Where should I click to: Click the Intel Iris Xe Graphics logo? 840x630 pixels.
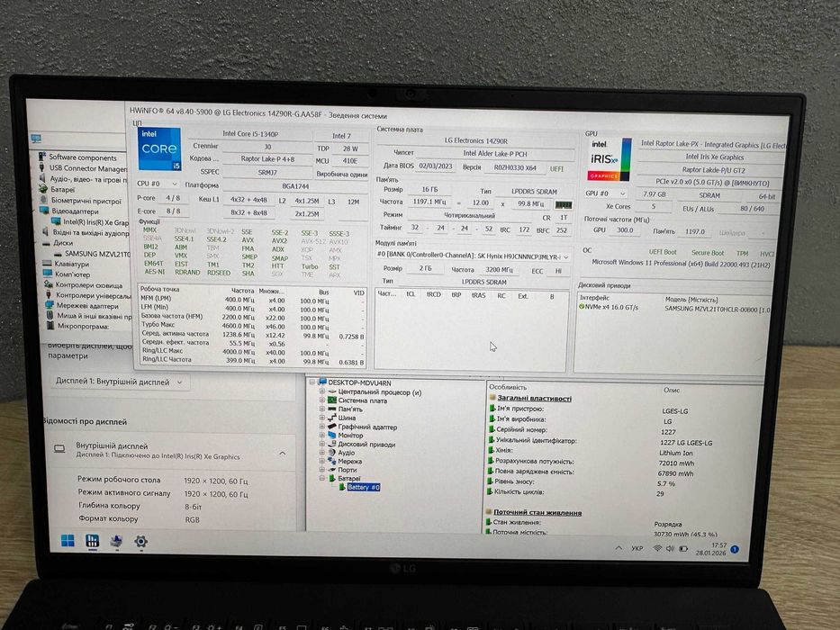pos(610,159)
